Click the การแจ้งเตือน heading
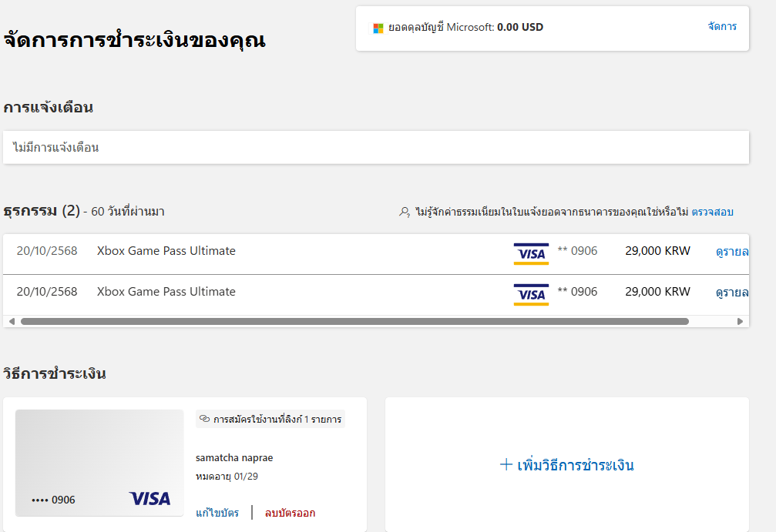The height and width of the screenshot is (532, 776). [x=48, y=107]
